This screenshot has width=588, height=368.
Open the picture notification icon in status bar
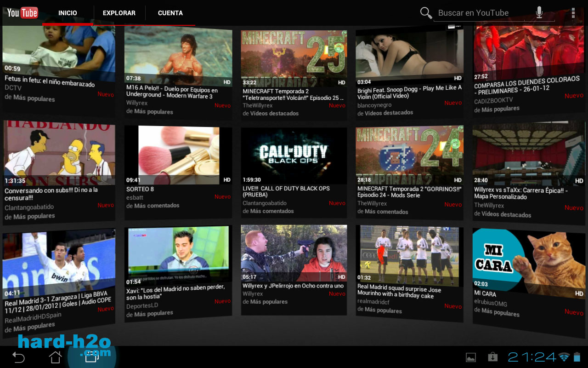click(x=471, y=357)
